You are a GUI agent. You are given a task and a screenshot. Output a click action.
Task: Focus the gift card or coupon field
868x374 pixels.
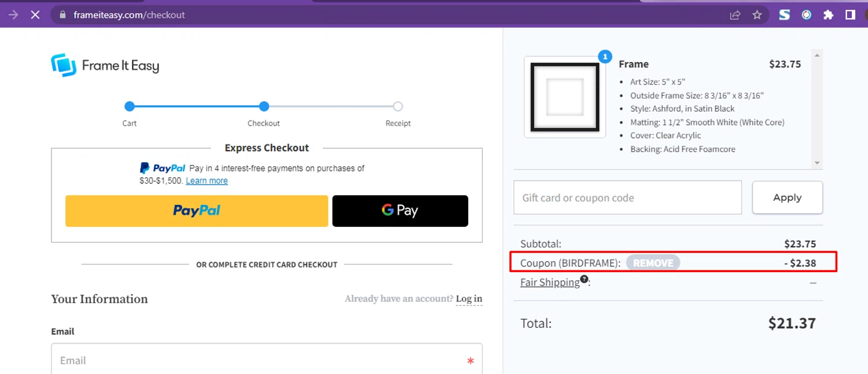[627, 197]
